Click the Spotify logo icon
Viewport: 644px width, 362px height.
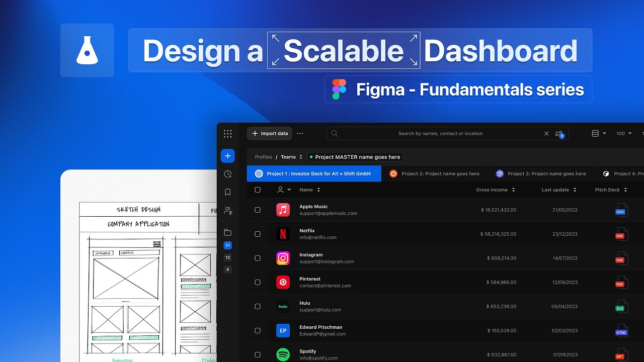tap(283, 354)
